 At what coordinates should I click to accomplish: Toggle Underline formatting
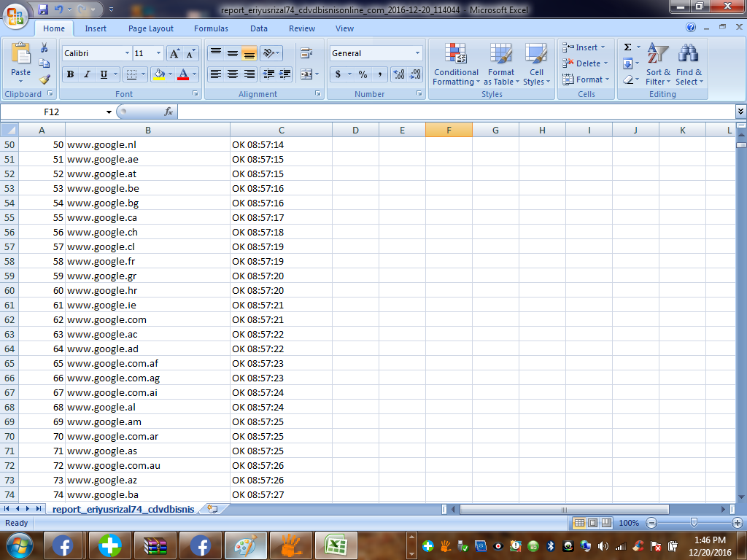[104, 74]
